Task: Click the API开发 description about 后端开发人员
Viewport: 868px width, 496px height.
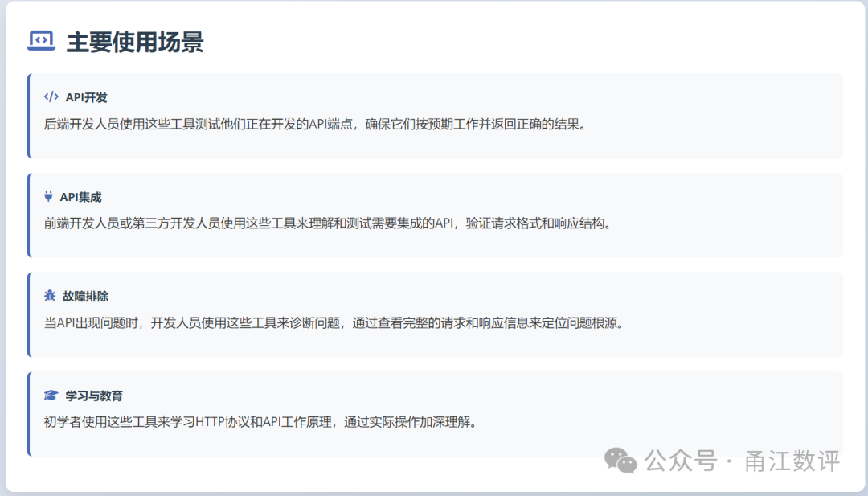Action: (314, 124)
